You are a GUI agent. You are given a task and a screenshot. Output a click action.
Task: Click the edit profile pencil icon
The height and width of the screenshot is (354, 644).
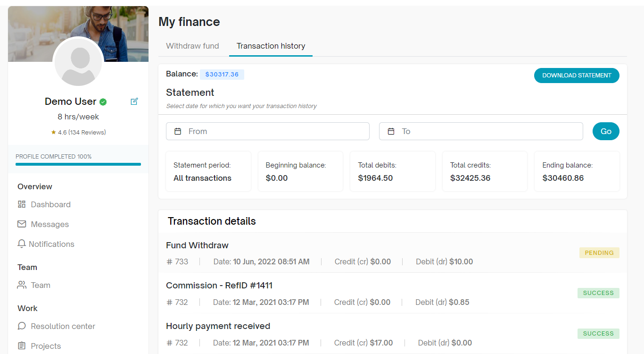coord(134,101)
